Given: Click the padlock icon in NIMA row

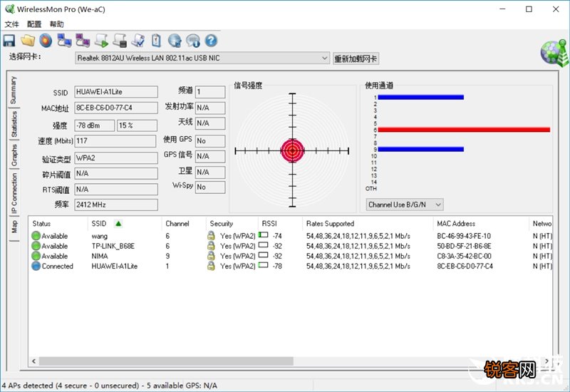Looking at the screenshot, I should (211, 256).
